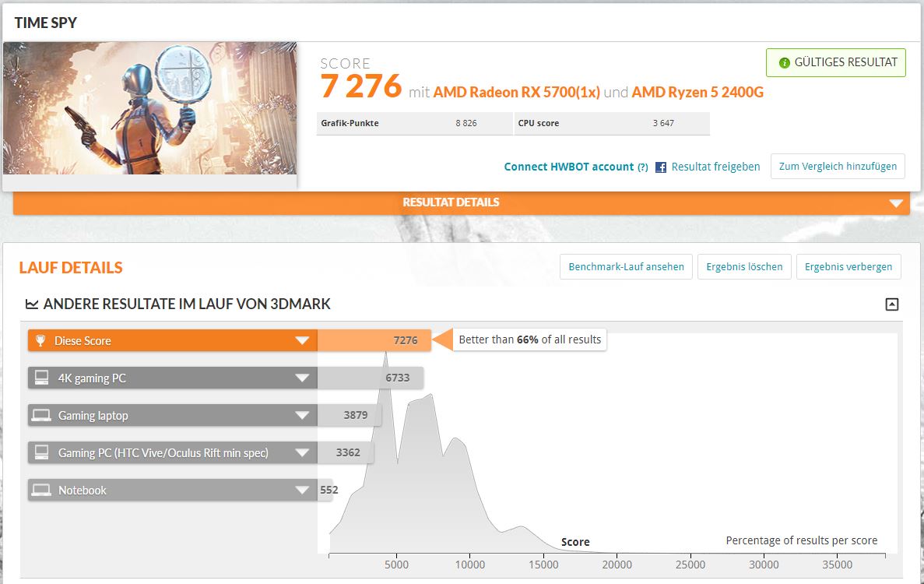
Task: Click the trophy icon on Diese Score
Action: pos(40,340)
